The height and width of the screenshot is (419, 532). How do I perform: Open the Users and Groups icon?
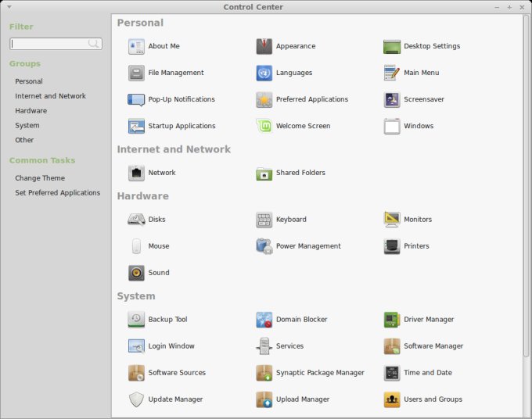tap(392, 399)
